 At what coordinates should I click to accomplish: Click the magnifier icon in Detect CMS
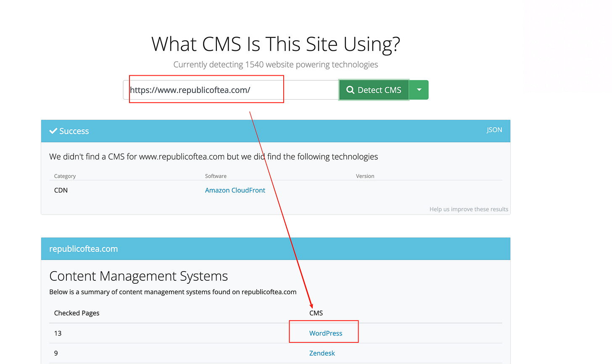350,90
